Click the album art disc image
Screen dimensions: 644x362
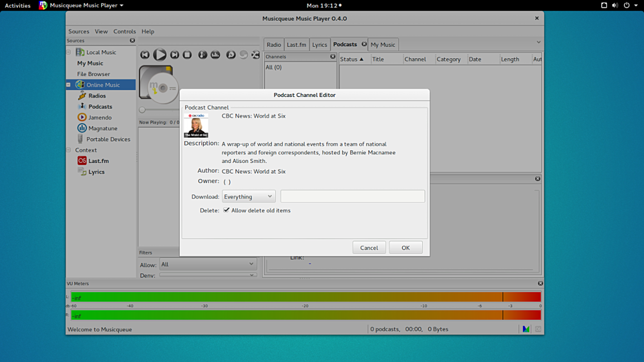[158, 85]
